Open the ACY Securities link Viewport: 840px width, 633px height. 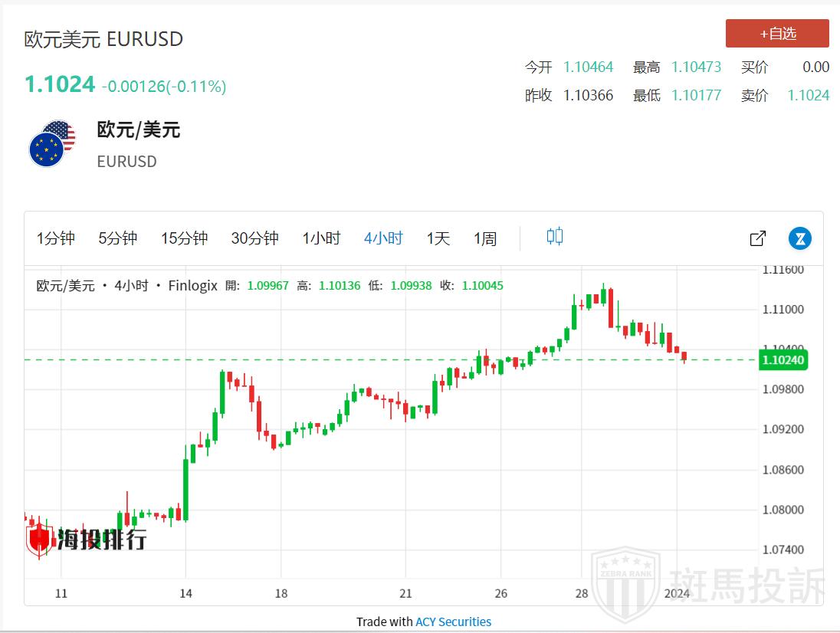click(453, 622)
